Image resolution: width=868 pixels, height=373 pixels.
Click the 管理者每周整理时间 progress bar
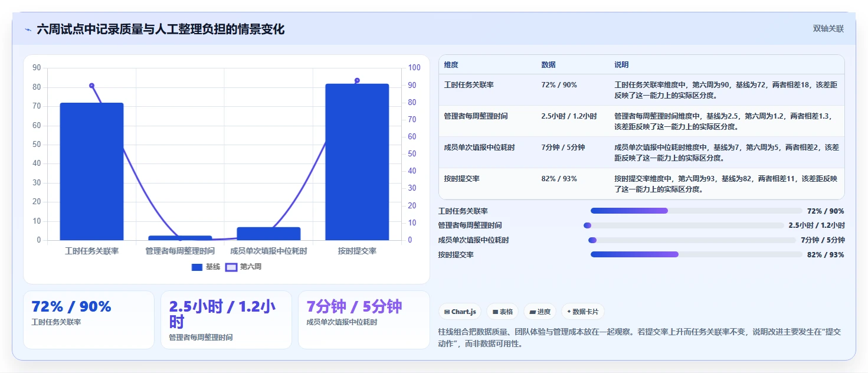point(684,225)
